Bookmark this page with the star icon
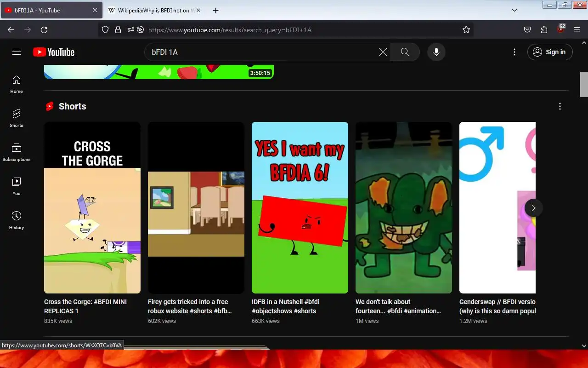588x368 pixels. 466,29
